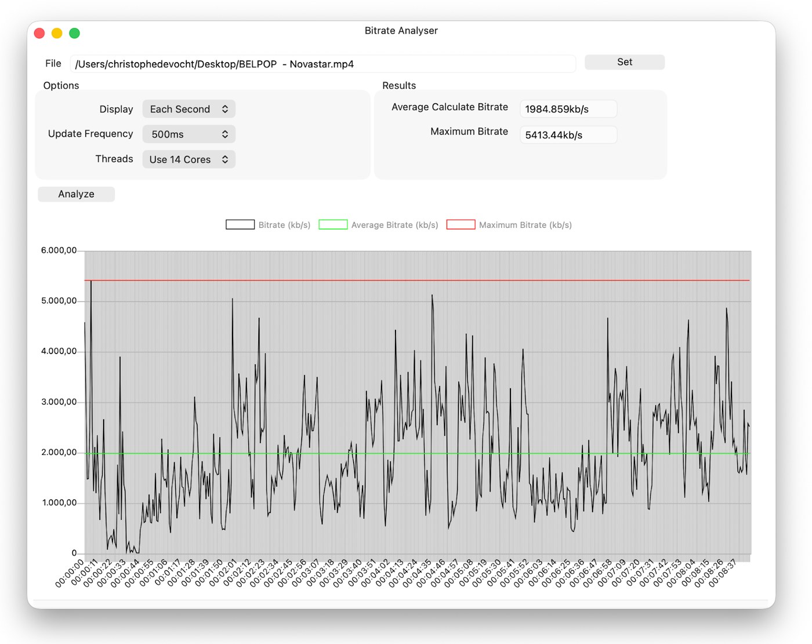Toggle the green Average Bitrate legend swatch

pyautogui.click(x=333, y=225)
